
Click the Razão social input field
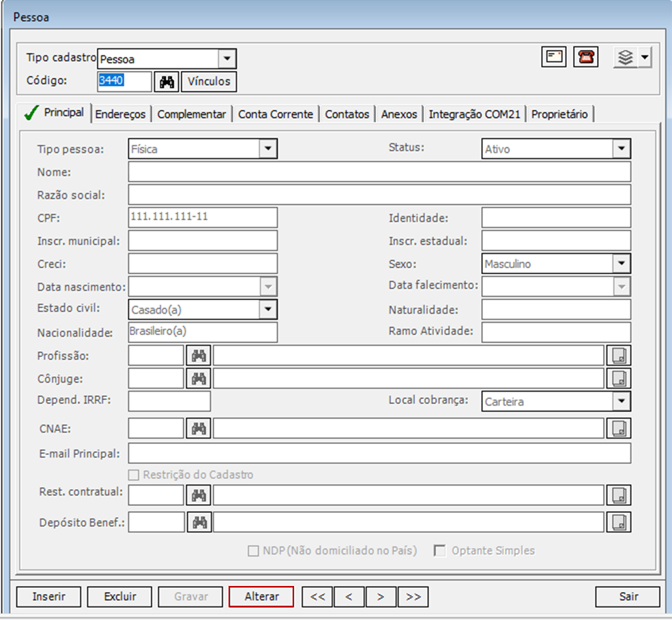coord(379,195)
